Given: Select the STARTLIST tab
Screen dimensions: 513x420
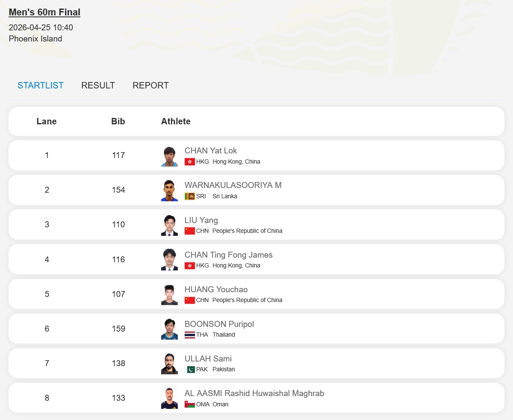Looking at the screenshot, I should pos(41,85).
